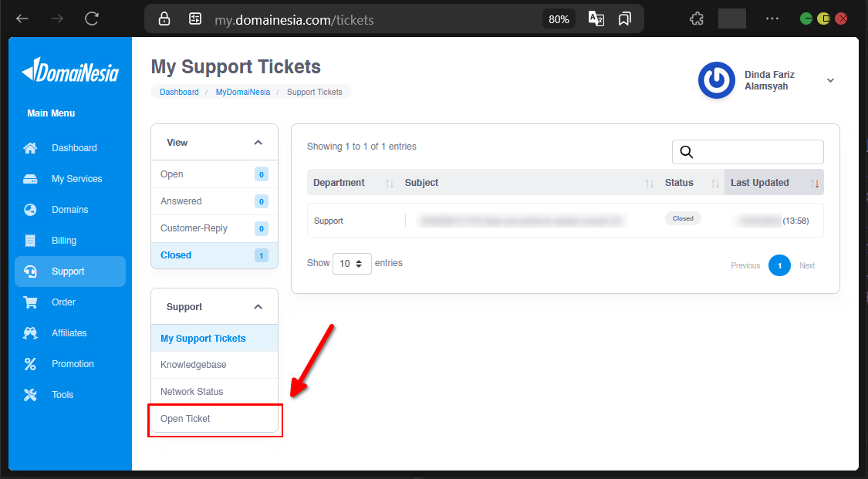The height and width of the screenshot is (479, 868).
Task: Click the Support headset icon
Action: 30,272
